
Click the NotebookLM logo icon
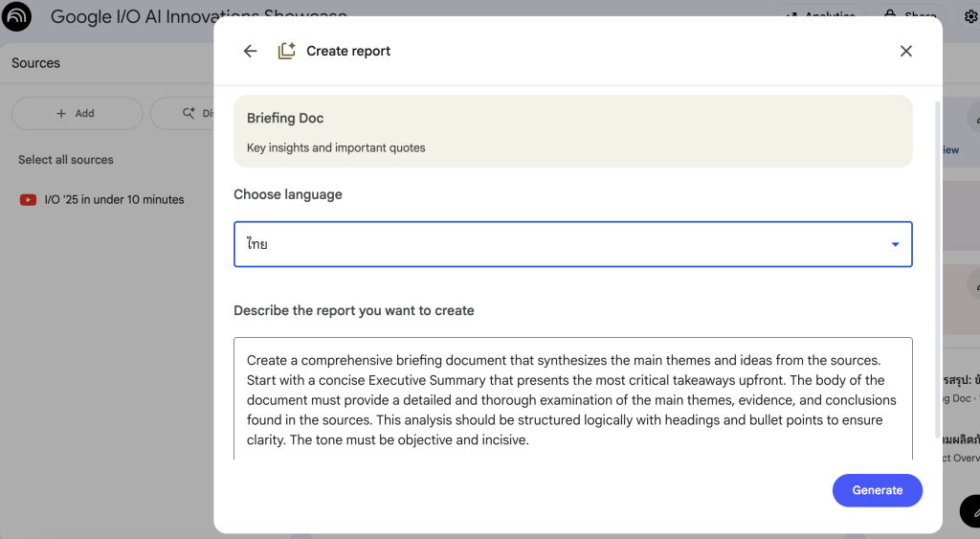[16, 16]
